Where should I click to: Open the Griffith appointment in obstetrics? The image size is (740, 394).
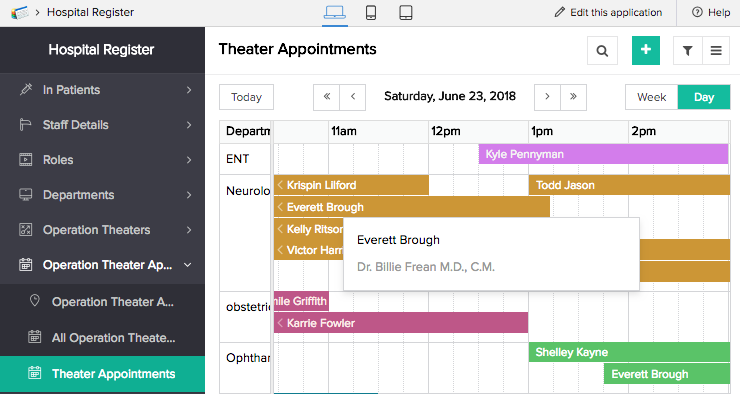[x=301, y=301]
